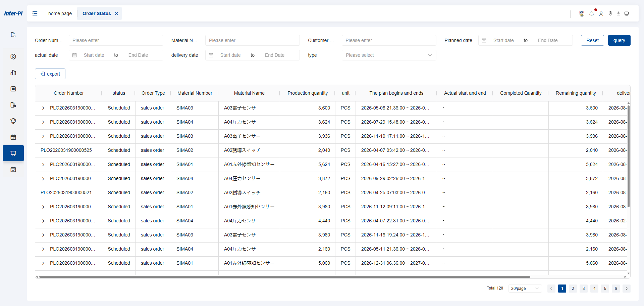Click the export button
Viewport: 644px width, 306px height.
point(50,74)
